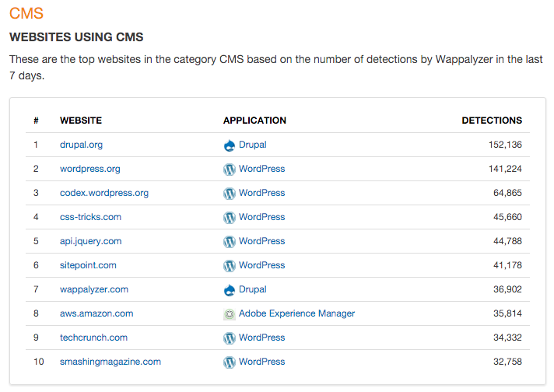Visit the aws.amazon.com link
554x392 pixels.
pyautogui.click(x=96, y=313)
